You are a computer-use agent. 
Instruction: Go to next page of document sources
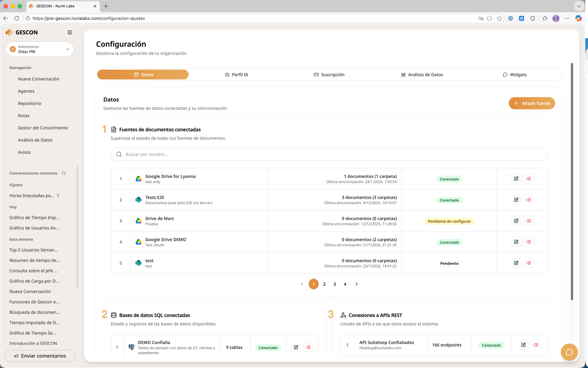click(x=357, y=284)
